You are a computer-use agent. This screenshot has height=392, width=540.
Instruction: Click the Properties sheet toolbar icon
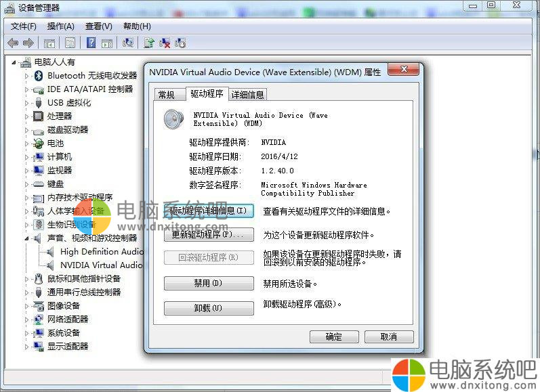[70, 43]
